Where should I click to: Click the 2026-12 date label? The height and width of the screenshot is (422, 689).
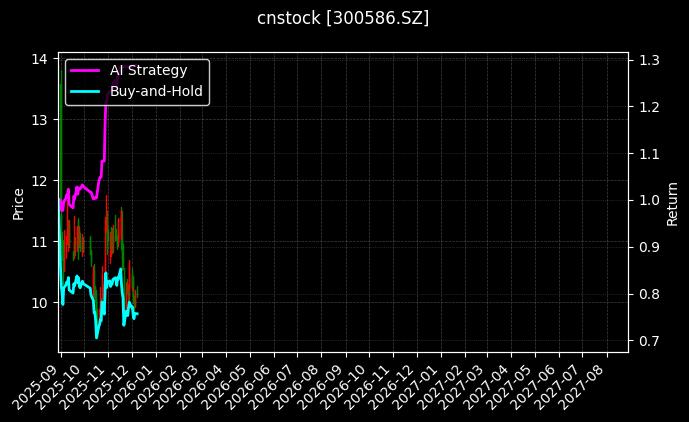pos(392,387)
